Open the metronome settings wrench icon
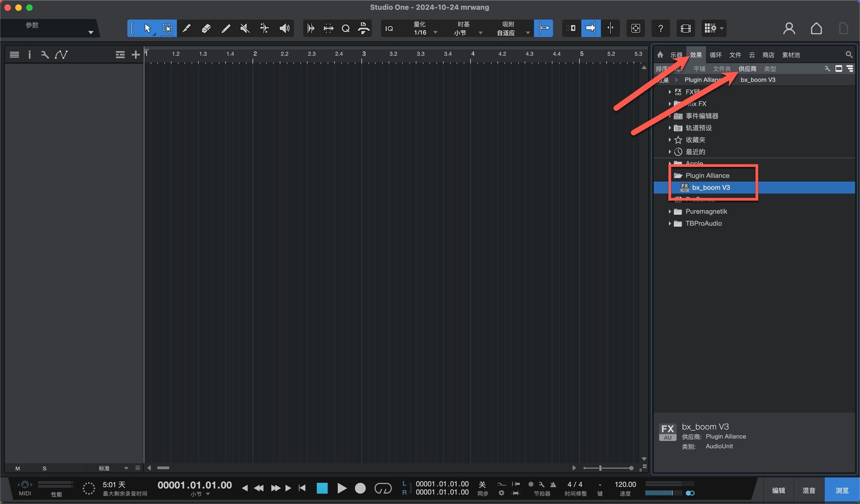 [542, 484]
